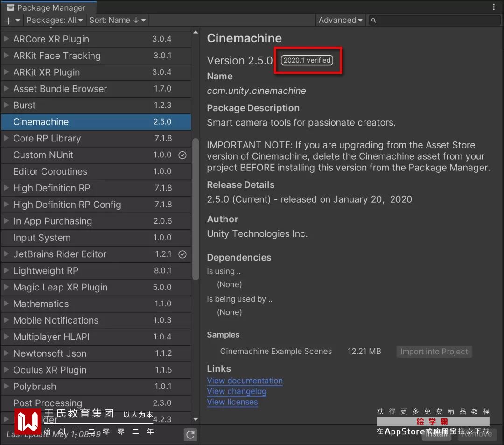Open the View changelog link
This screenshot has width=504, height=445.
point(237,391)
